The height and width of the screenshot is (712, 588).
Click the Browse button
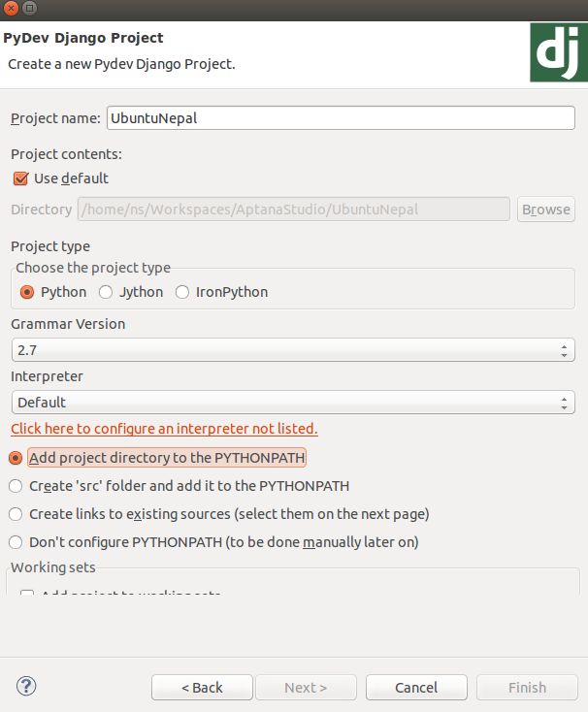pos(545,210)
